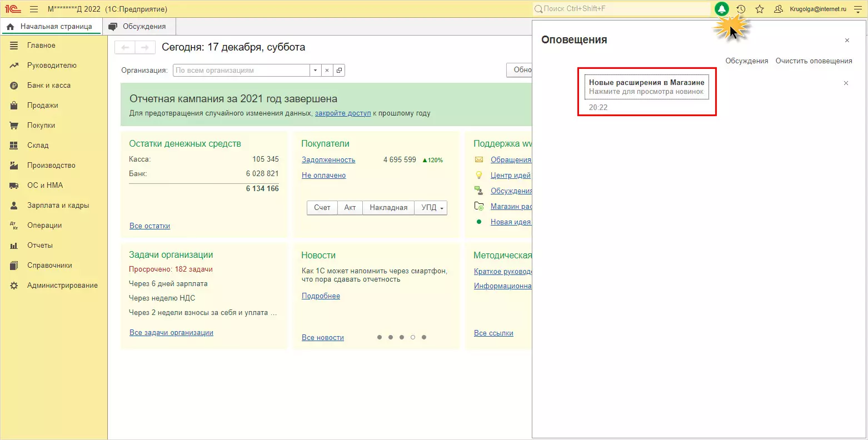Open the Справочники icon

[x=14, y=266]
